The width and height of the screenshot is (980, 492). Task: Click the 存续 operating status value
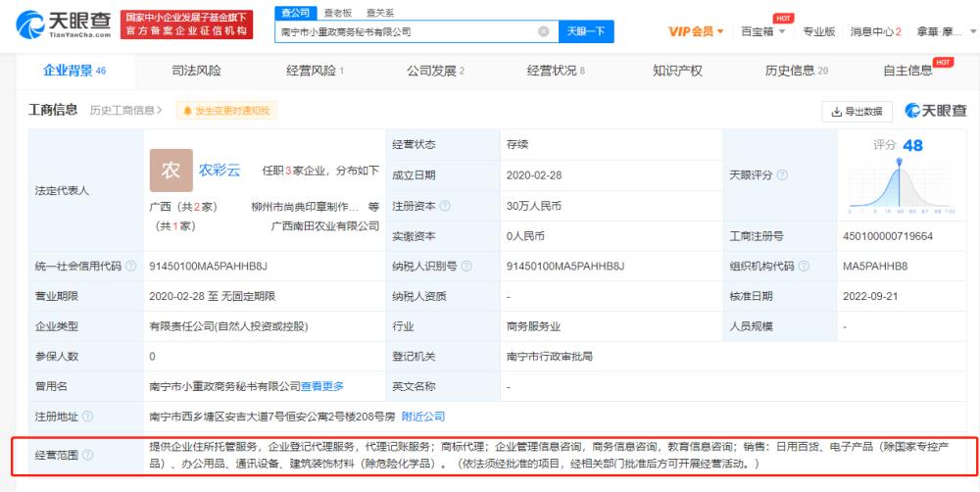click(517, 144)
